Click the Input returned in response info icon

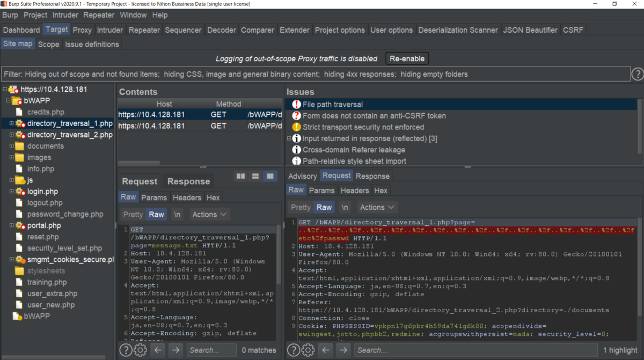pos(296,138)
